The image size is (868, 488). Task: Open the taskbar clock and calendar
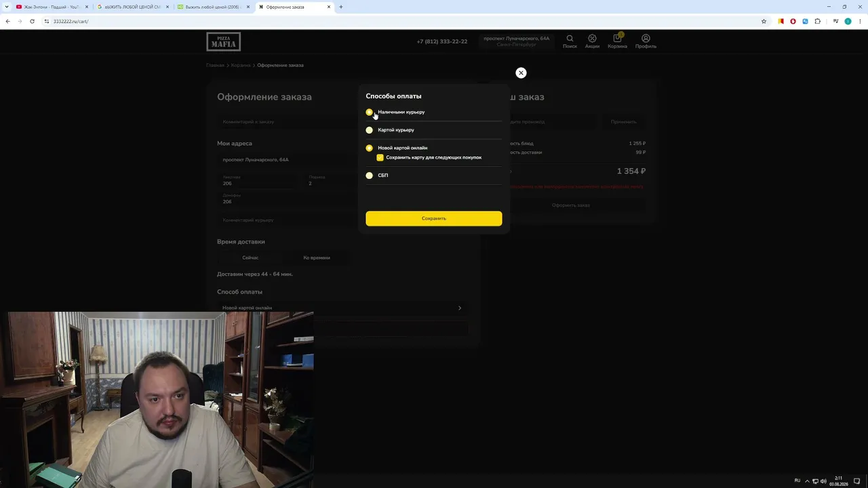[839, 481]
